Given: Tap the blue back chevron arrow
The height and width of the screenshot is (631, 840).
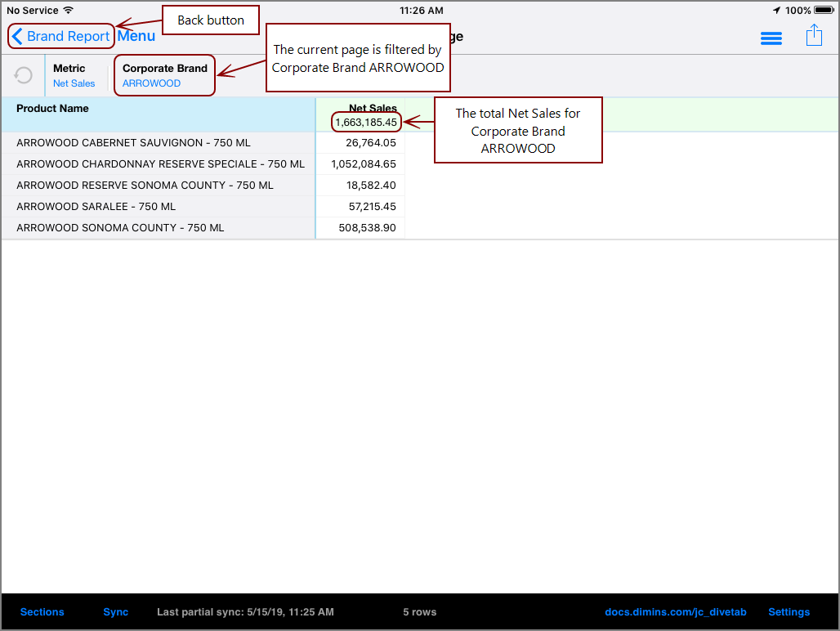Looking at the screenshot, I should (15, 36).
